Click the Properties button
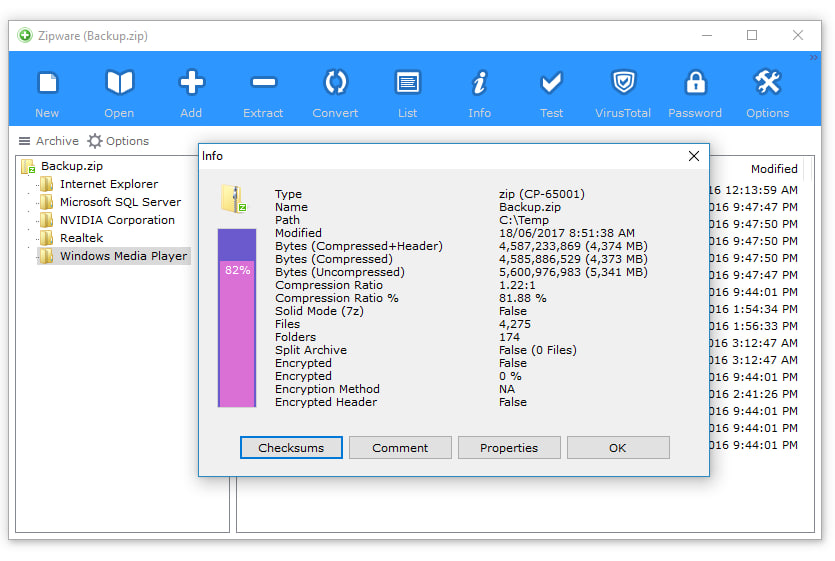The height and width of the screenshot is (561, 835). (x=509, y=448)
